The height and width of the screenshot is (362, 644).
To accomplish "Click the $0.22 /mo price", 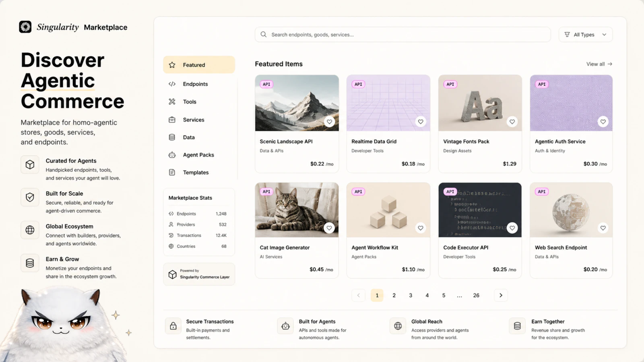I will [x=322, y=164].
